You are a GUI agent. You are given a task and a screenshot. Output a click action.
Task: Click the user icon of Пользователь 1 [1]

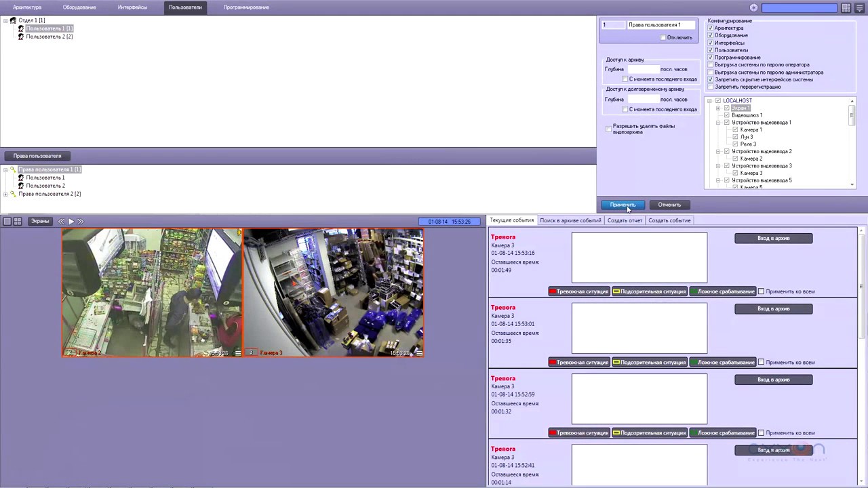pyautogui.click(x=21, y=28)
